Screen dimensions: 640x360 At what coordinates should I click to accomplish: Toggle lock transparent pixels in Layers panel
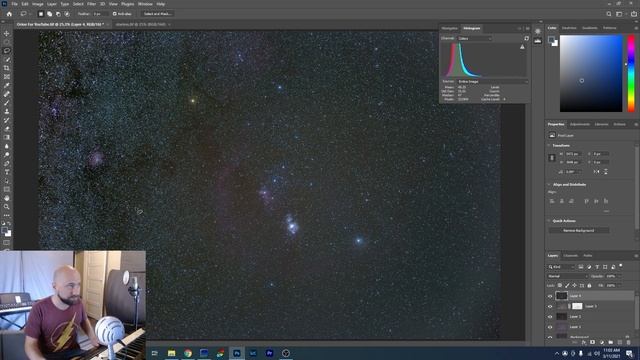[560, 285]
